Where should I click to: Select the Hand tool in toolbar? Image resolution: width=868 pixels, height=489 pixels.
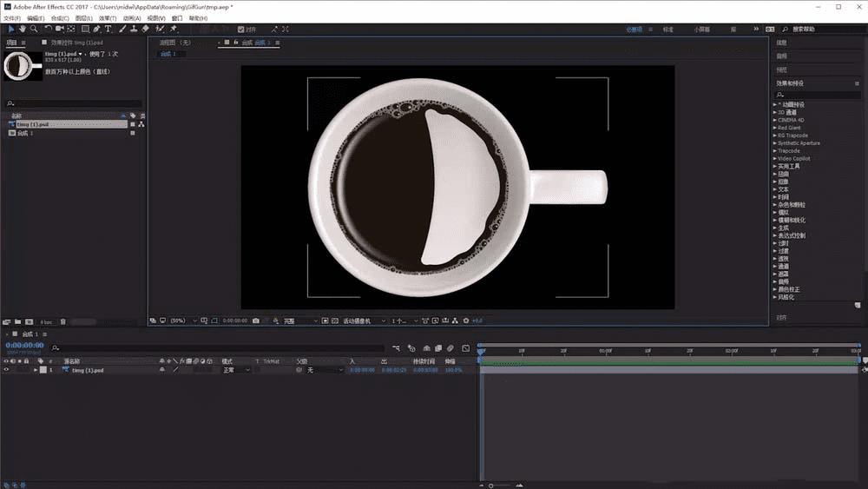[23, 29]
